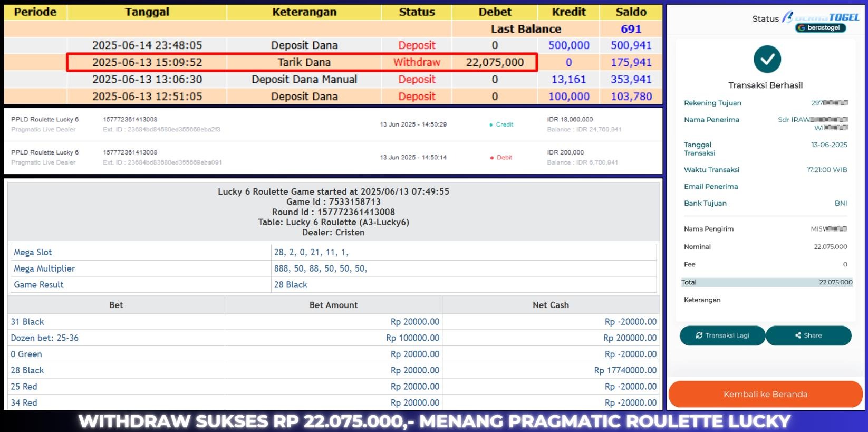Click the 28 Black bet row

click(x=333, y=370)
